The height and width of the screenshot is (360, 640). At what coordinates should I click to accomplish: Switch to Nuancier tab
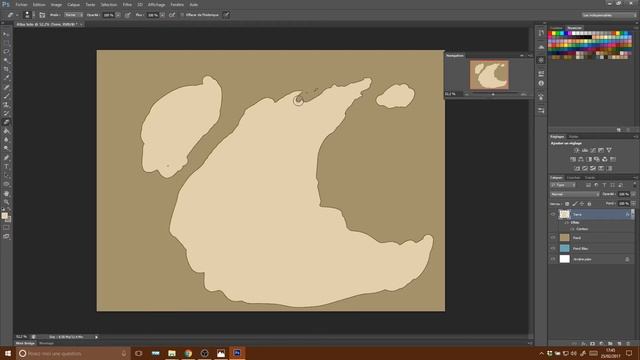pos(575,28)
